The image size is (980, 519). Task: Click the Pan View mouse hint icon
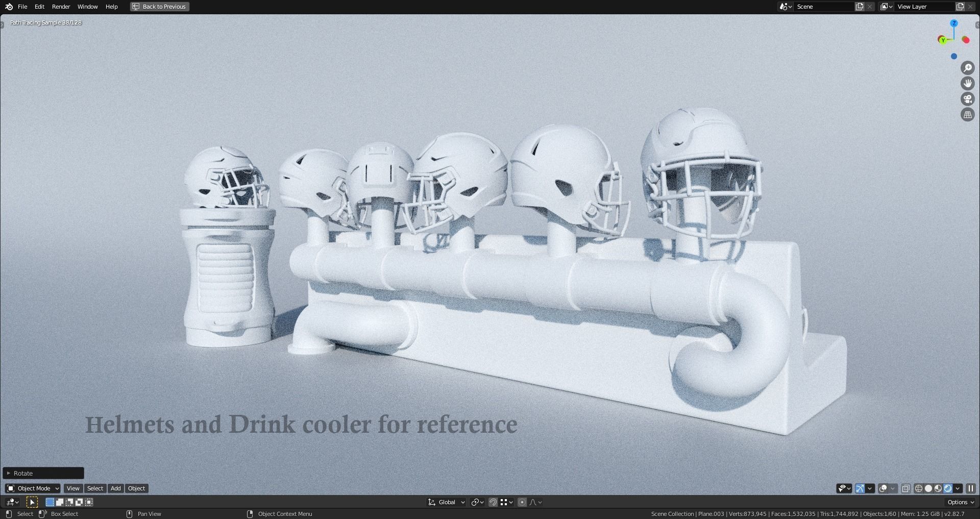point(129,514)
